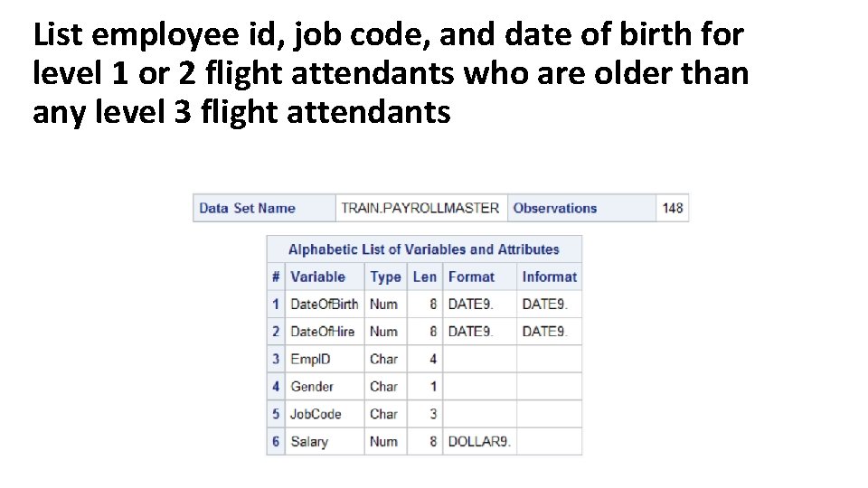Click the DOLLAR9. format cell
868x488 pixels.
point(479,442)
